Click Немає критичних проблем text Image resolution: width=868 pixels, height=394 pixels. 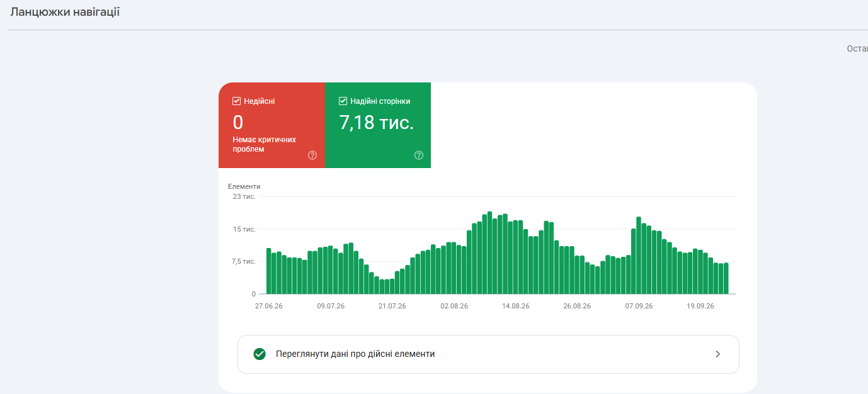(x=265, y=144)
